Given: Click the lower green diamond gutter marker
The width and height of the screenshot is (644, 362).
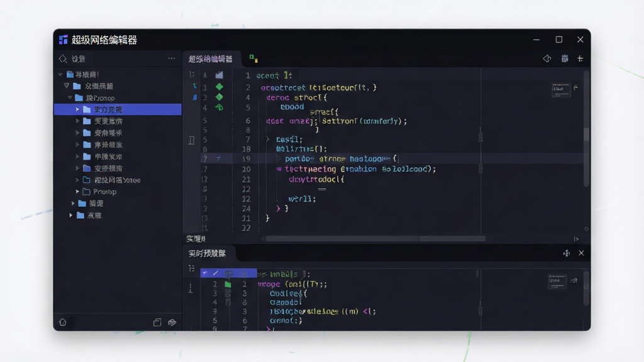Looking at the screenshot, I should pos(219,97).
